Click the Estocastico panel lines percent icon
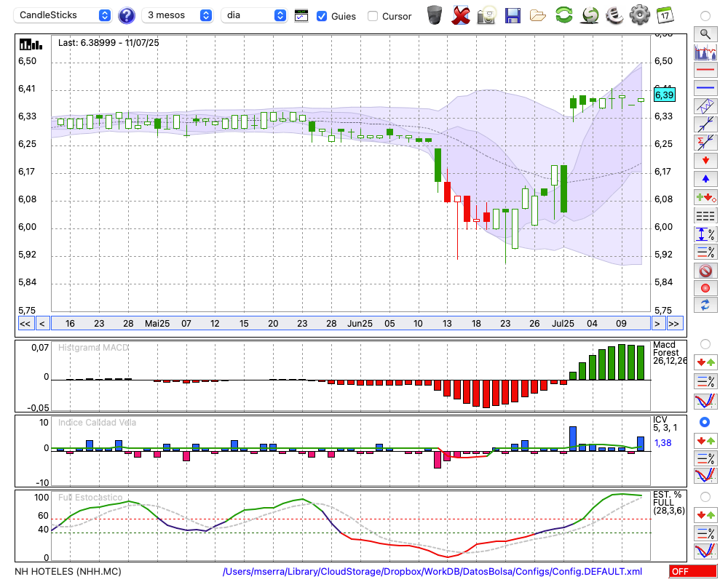The height and width of the screenshot is (582, 728). coord(705,533)
